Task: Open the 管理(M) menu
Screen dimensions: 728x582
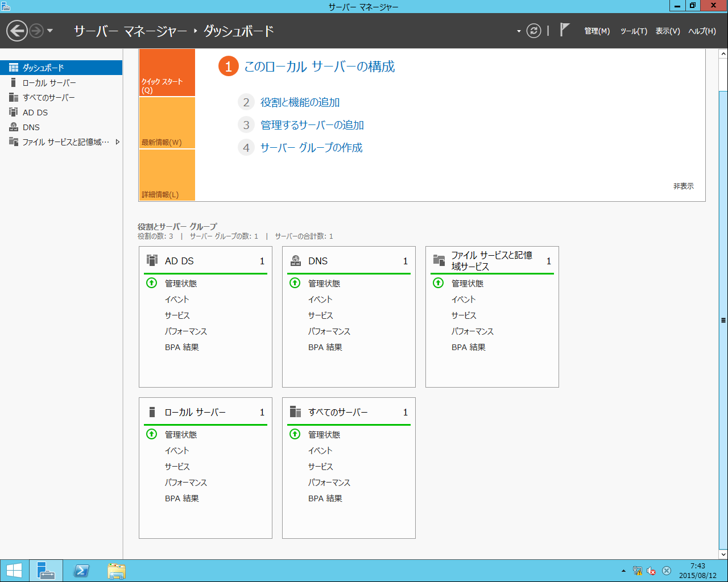Action: [x=597, y=31]
